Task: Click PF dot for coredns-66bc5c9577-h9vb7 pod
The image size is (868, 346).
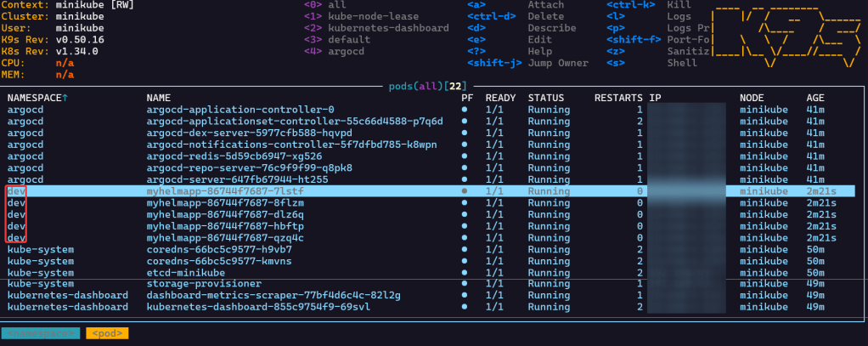Action: (x=465, y=250)
